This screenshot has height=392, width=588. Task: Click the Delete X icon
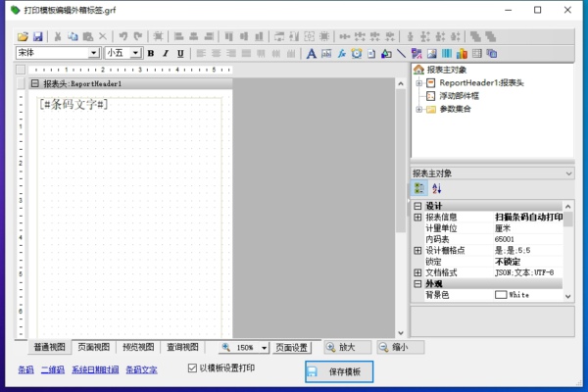pyautogui.click(x=103, y=37)
